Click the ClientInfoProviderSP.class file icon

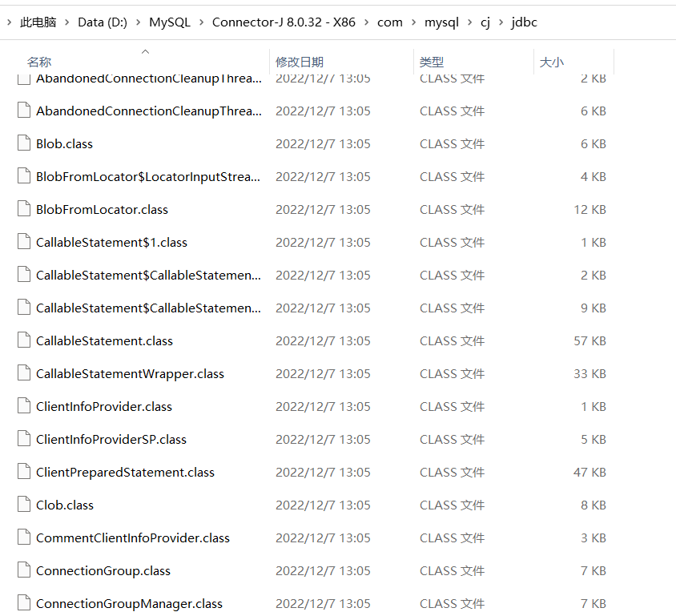pyautogui.click(x=24, y=438)
